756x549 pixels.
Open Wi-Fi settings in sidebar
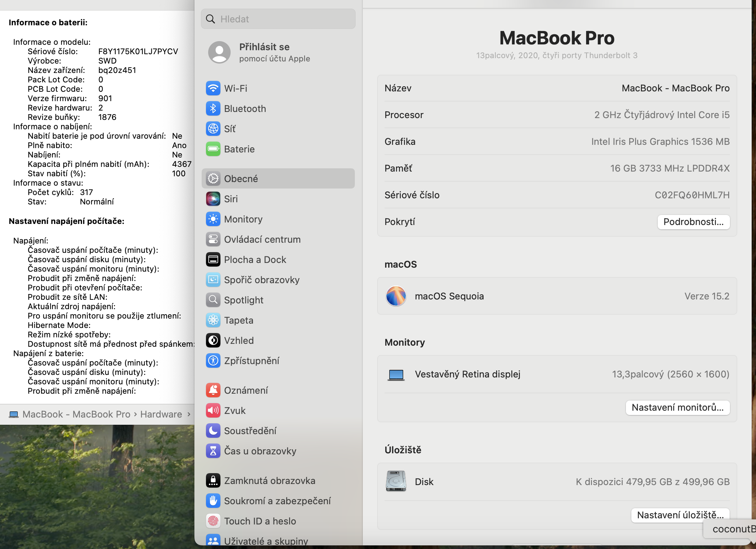click(235, 88)
